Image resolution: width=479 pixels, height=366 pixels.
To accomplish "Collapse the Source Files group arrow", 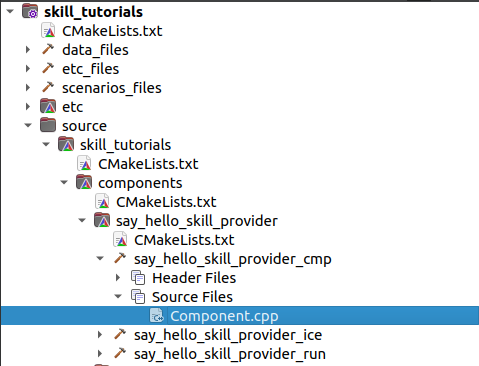I will 118,297.
